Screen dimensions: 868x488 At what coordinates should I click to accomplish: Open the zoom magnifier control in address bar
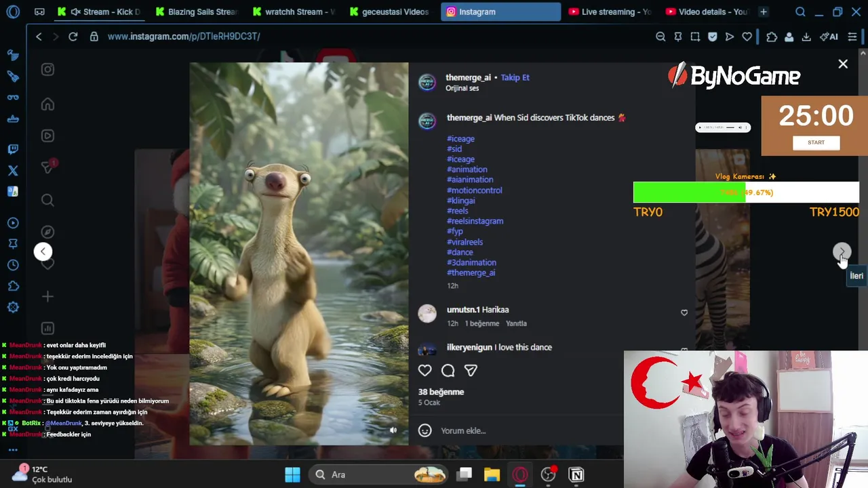[660, 37]
